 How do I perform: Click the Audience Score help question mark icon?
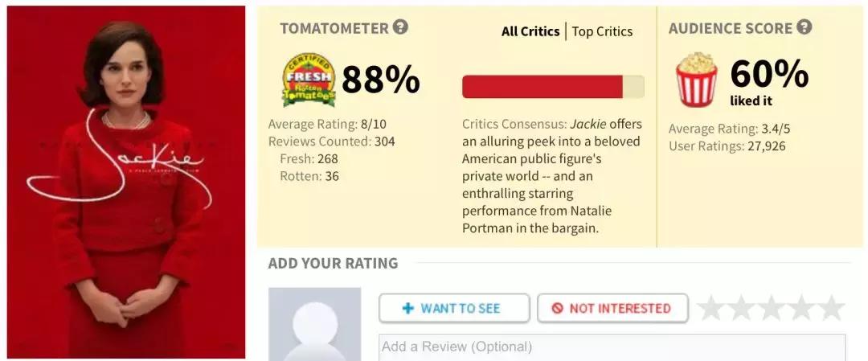(804, 27)
